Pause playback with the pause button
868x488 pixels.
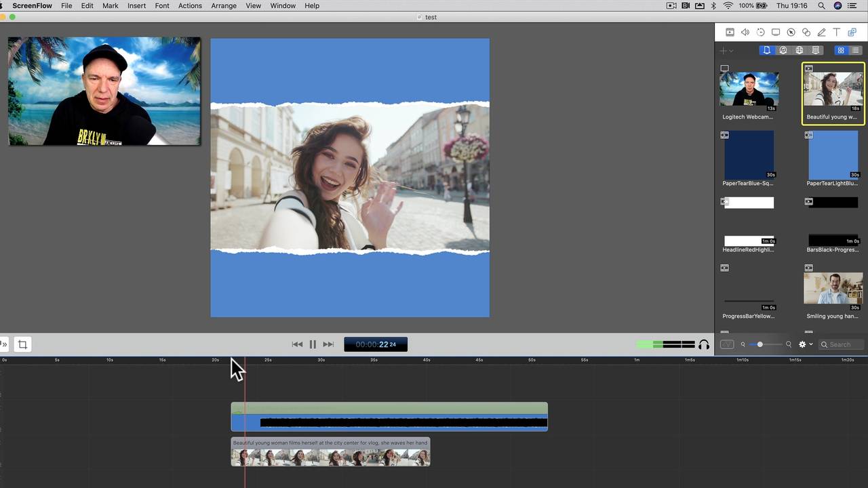(313, 344)
